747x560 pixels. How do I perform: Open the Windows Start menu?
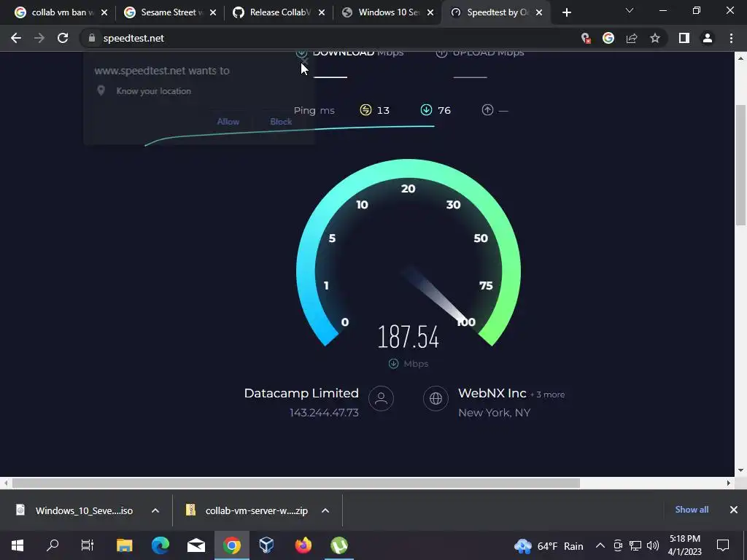coord(18,545)
